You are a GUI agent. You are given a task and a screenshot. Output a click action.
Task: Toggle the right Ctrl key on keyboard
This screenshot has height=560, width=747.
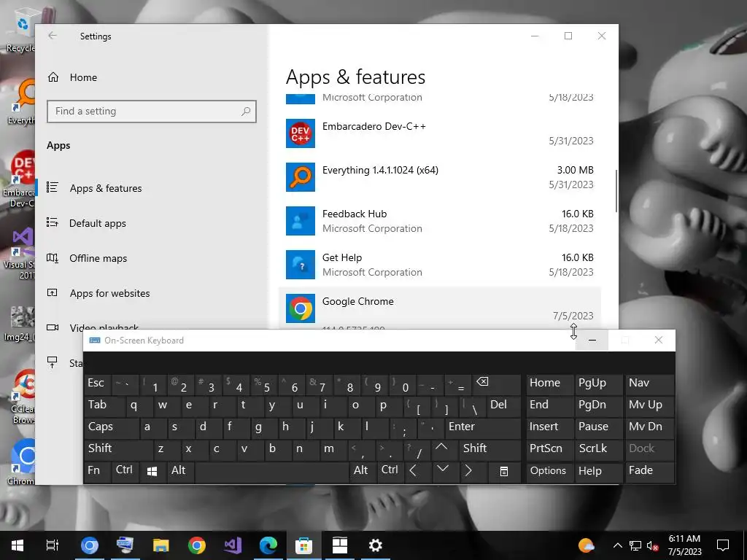pos(390,471)
